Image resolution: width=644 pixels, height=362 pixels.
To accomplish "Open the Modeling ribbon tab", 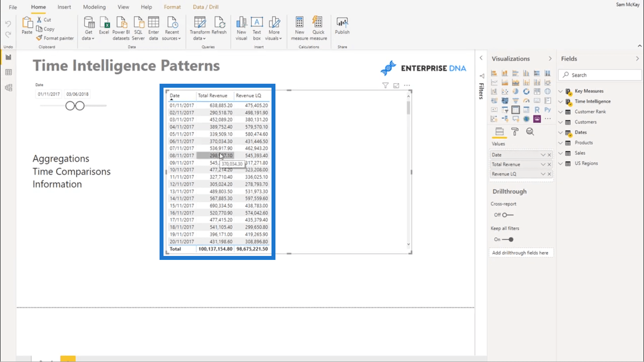I will point(94,7).
